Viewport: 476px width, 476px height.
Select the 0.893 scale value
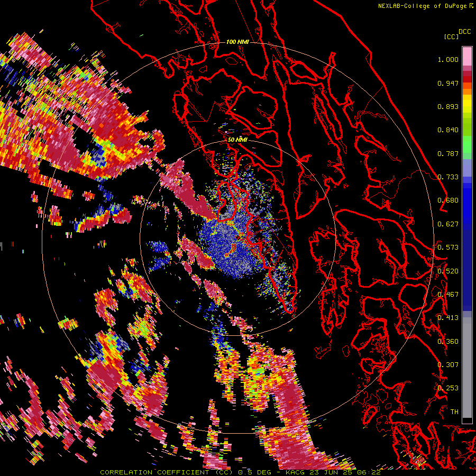pos(448,106)
